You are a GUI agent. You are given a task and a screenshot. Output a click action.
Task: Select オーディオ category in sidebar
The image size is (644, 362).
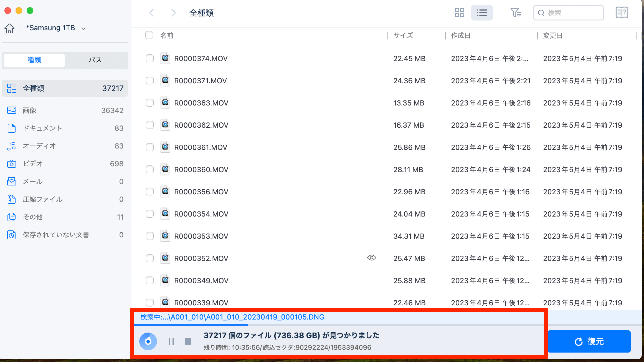[65, 146]
